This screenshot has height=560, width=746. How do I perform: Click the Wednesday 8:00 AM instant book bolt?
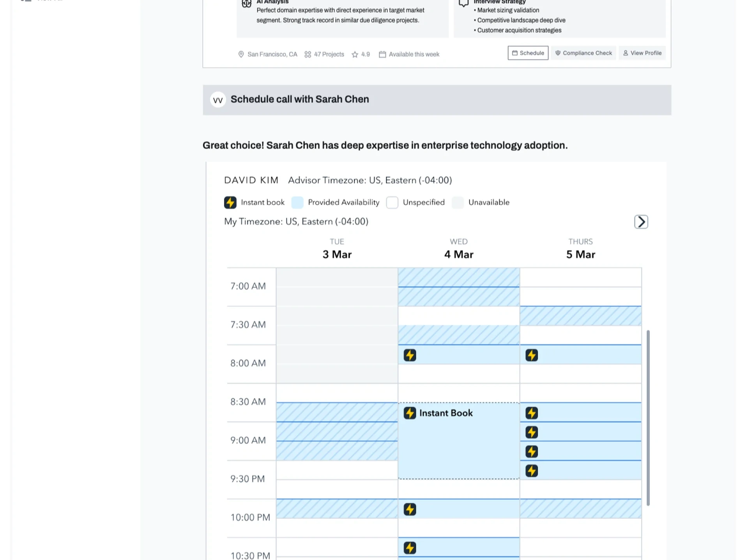point(410,355)
